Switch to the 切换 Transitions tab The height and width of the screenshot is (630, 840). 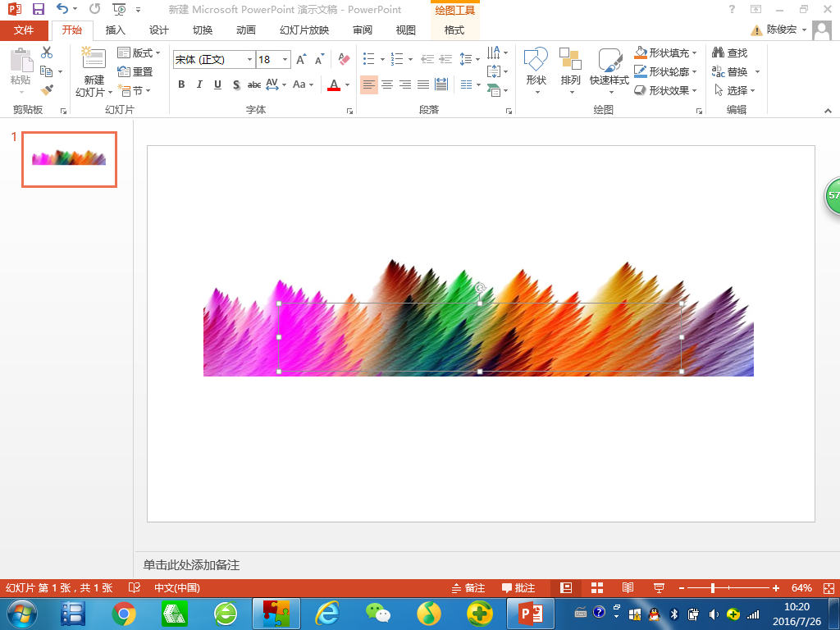coord(203,30)
